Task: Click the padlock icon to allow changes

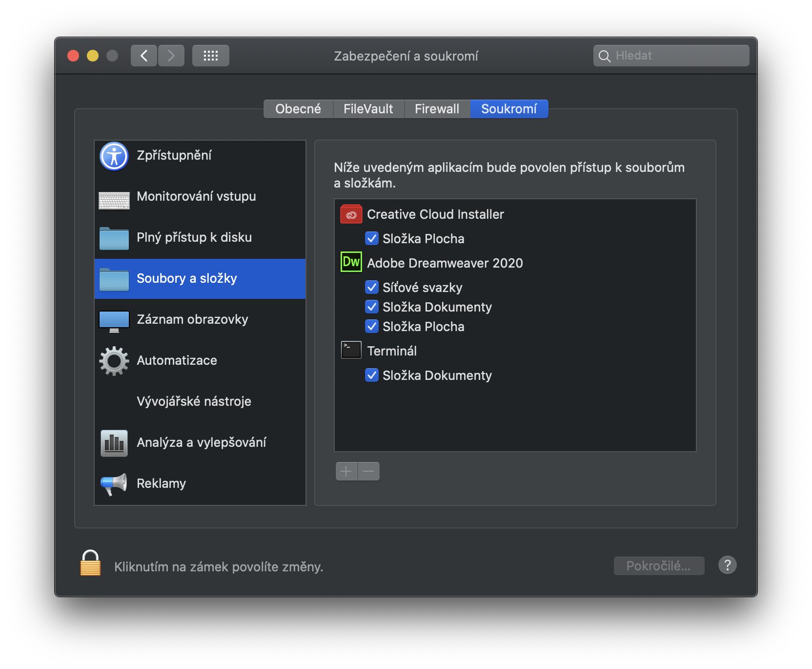Action: click(x=90, y=563)
